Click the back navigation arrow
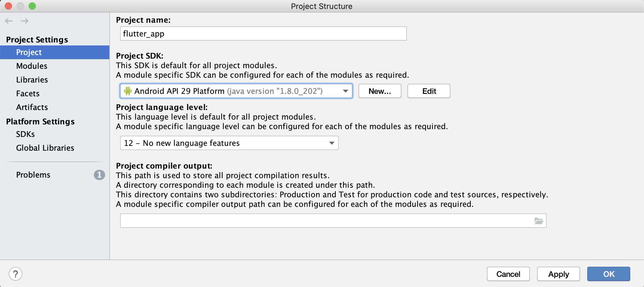 click(x=9, y=21)
